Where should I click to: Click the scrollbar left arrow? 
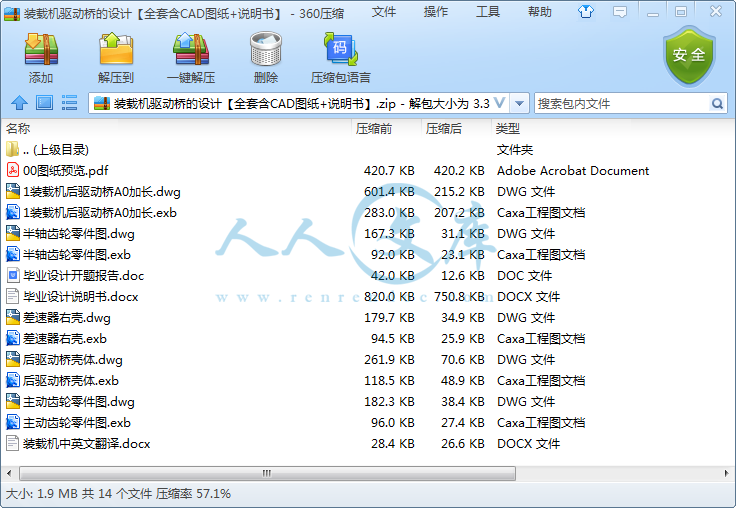tap(9, 473)
